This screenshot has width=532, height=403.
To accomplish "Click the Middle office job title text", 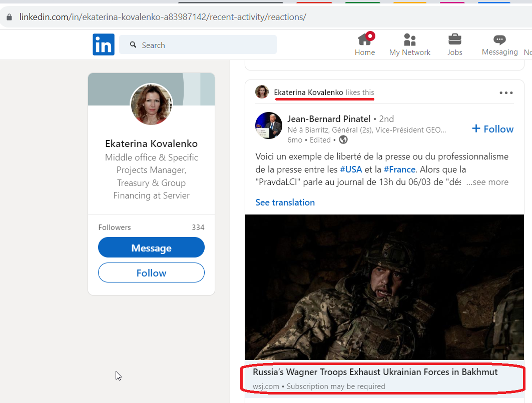I will point(151,176).
